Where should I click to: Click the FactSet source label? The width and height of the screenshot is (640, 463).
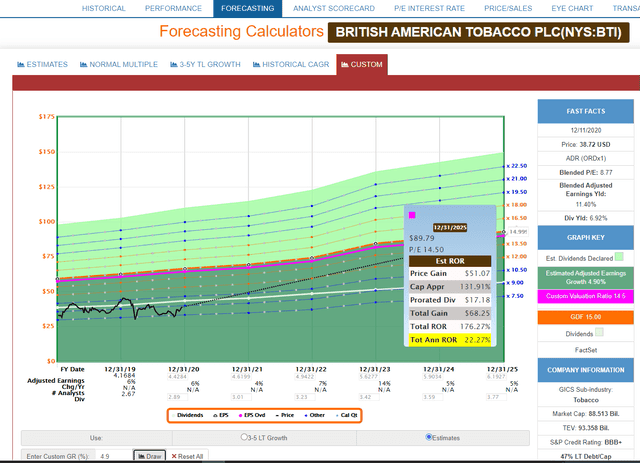tap(585, 350)
